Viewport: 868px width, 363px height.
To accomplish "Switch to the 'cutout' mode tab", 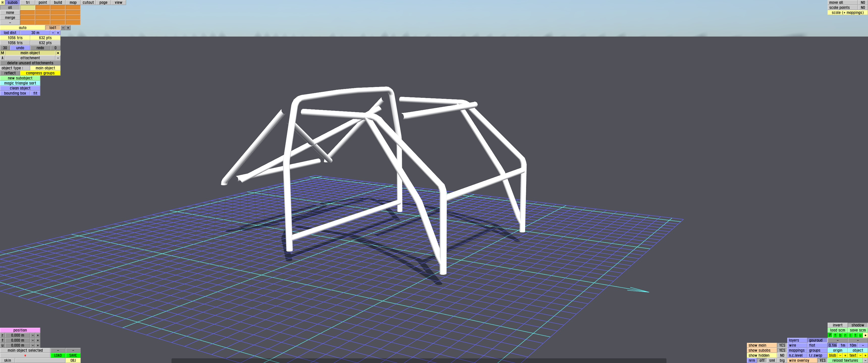I will [88, 2].
